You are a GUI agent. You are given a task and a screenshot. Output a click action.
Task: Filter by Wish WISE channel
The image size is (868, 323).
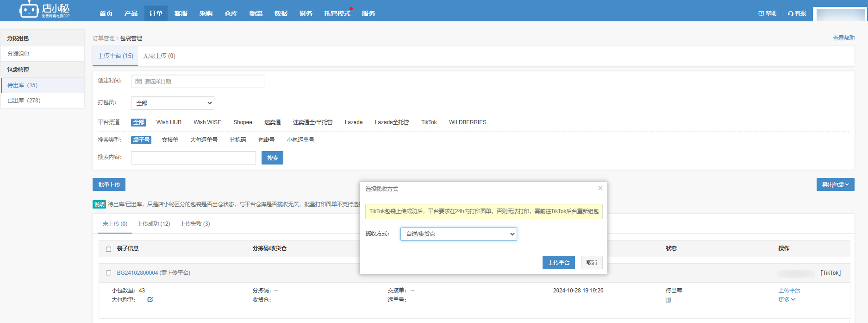[x=207, y=122]
